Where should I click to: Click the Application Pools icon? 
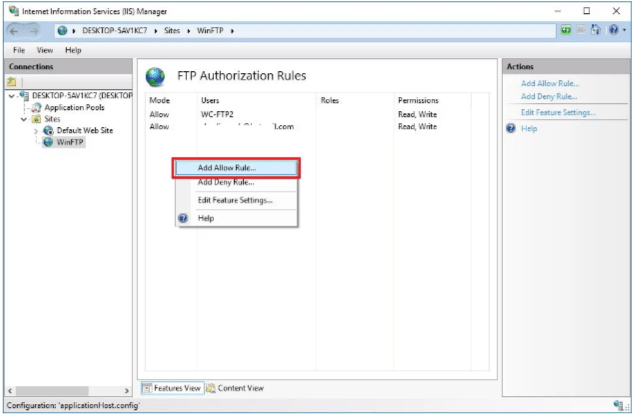pos(36,107)
